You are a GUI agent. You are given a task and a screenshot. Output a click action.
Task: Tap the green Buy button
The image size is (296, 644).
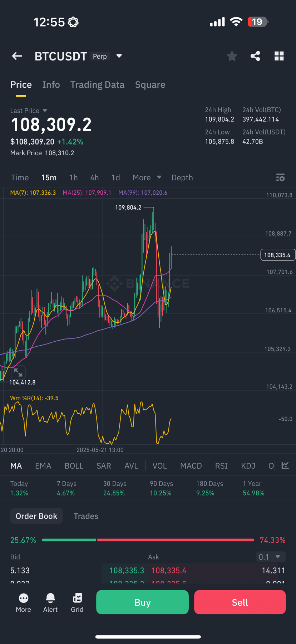click(x=142, y=602)
